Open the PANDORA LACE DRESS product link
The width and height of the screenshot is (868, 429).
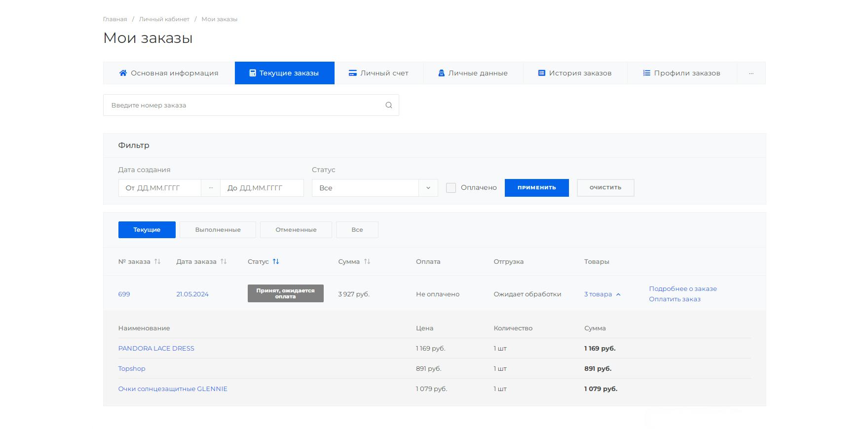click(156, 349)
